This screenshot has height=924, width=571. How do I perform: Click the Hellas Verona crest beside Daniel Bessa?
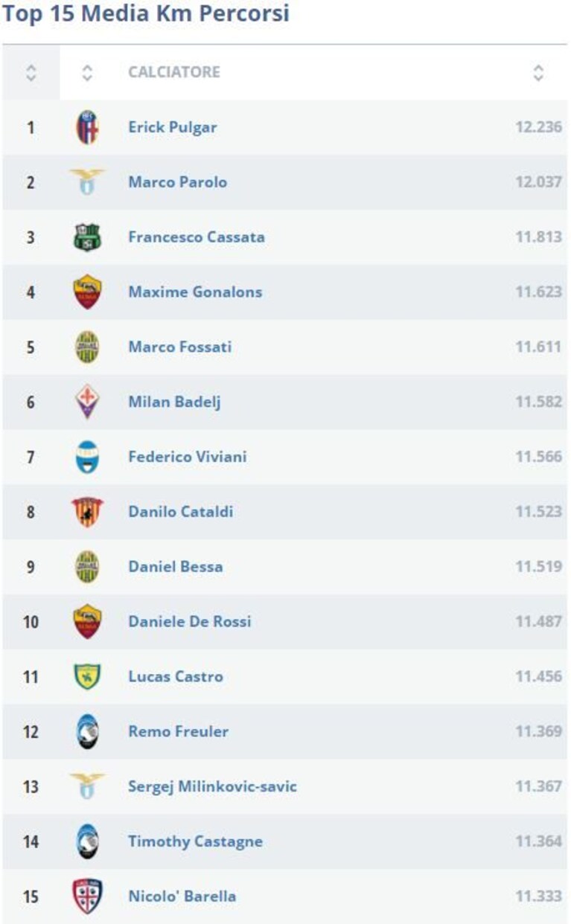(87, 567)
